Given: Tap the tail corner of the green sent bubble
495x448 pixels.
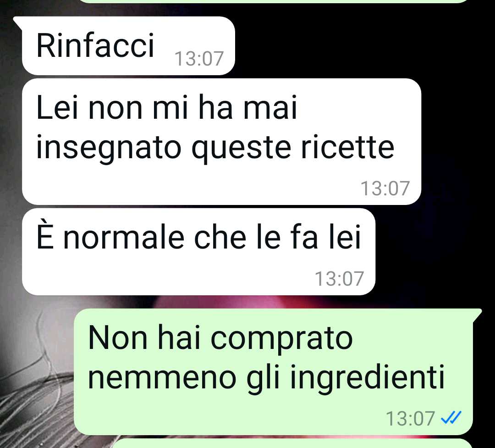Looking at the screenshot, I should click(477, 314).
